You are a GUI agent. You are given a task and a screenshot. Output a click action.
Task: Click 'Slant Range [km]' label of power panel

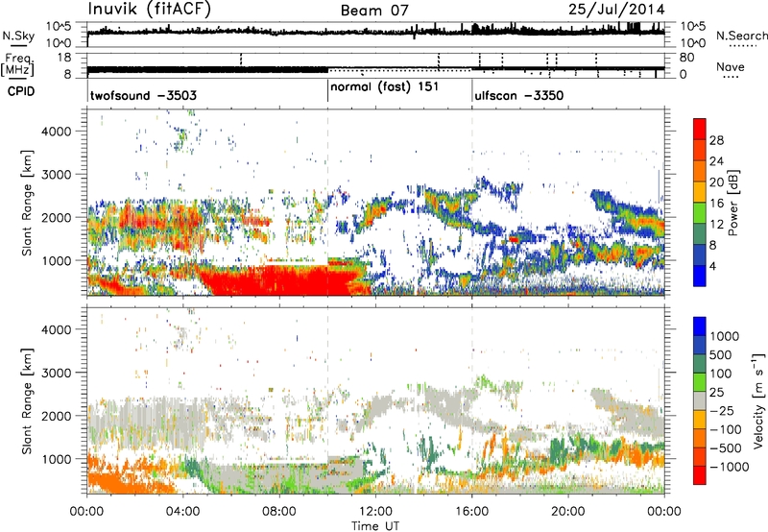(28, 203)
